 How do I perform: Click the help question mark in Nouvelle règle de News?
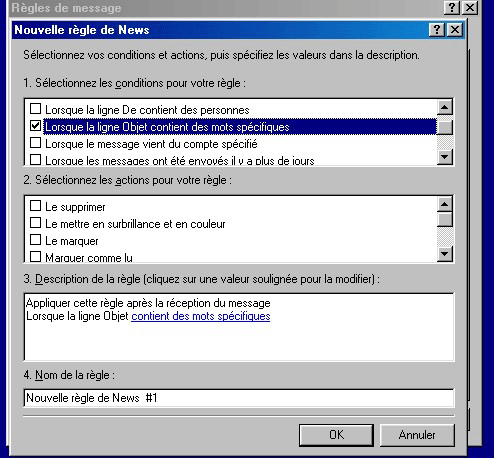(436, 30)
